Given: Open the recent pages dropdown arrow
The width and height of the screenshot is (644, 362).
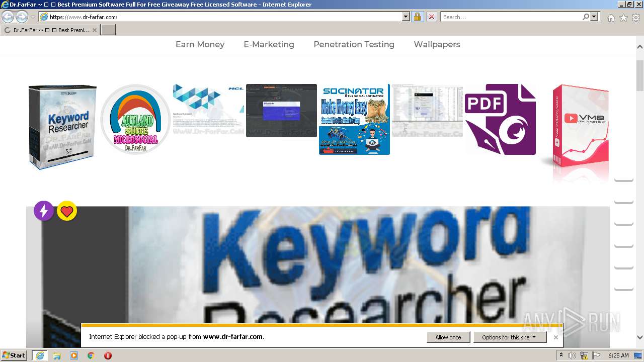Looking at the screenshot, I should tap(33, 17).
